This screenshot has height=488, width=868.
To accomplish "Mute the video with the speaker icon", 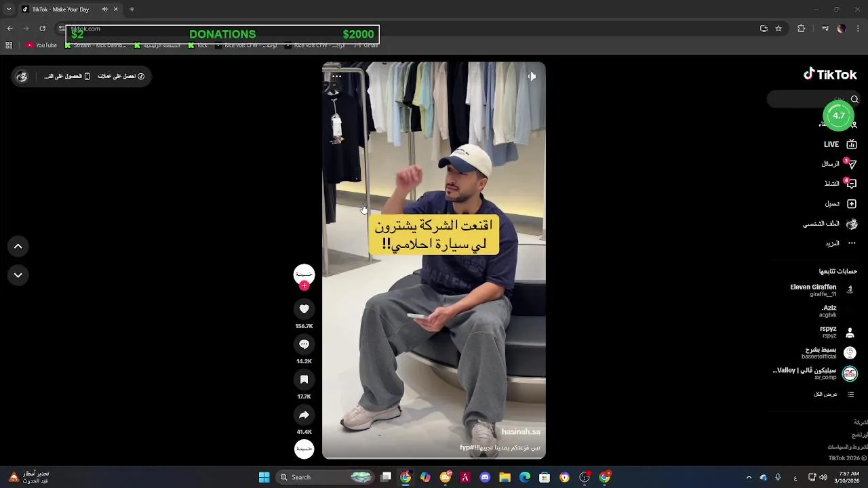I will [x=532, y=77].
